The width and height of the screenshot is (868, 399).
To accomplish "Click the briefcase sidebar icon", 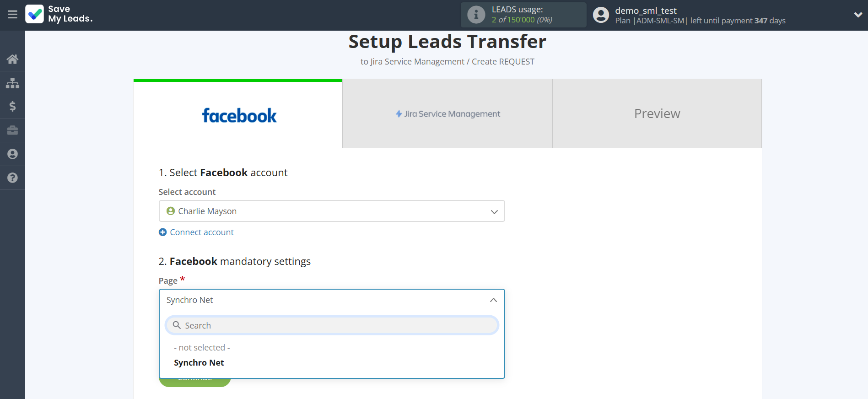I will tap(12, 130).
